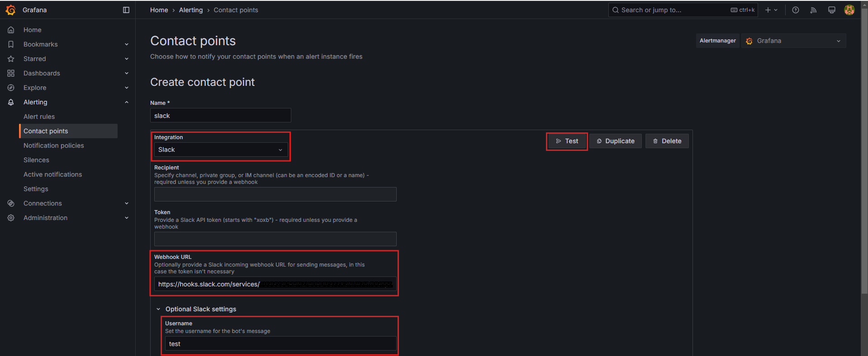The image size is (868, 356).
Task: Click the Search or jump to box
Action: [x=683, y=10]
